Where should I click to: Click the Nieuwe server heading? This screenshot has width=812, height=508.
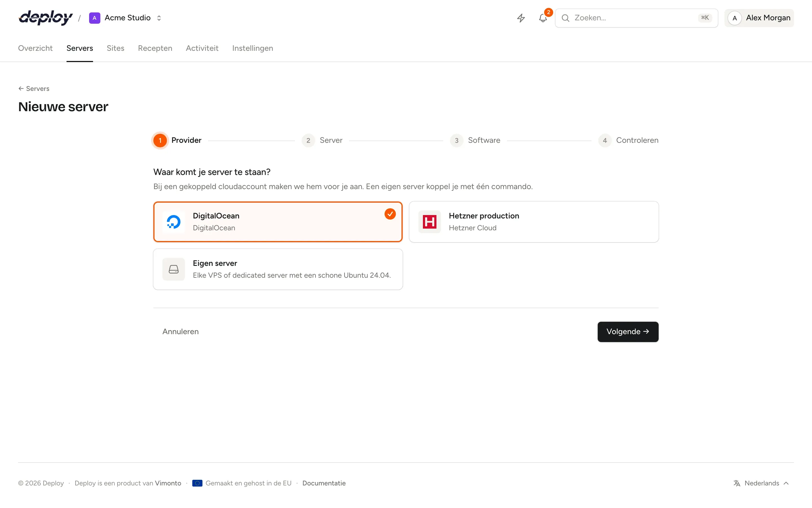point(63,107)
